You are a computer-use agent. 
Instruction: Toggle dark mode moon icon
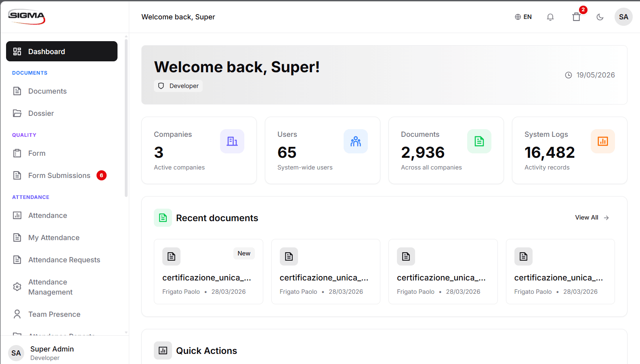[x=600, y=17]
